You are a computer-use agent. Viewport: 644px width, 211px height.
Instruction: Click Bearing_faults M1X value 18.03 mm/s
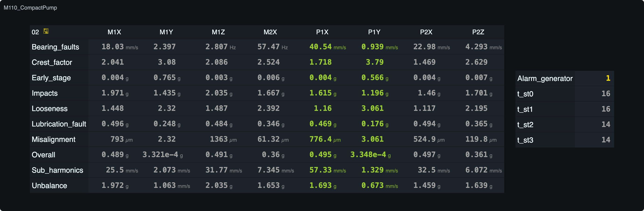pyautogui.click(x=120, y=47)
